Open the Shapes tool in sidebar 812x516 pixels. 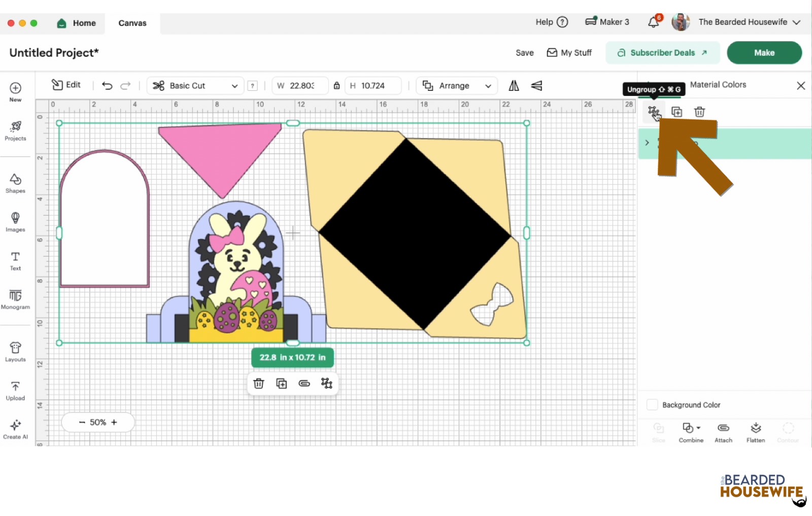pyautogui.click(x=15, y=183)
